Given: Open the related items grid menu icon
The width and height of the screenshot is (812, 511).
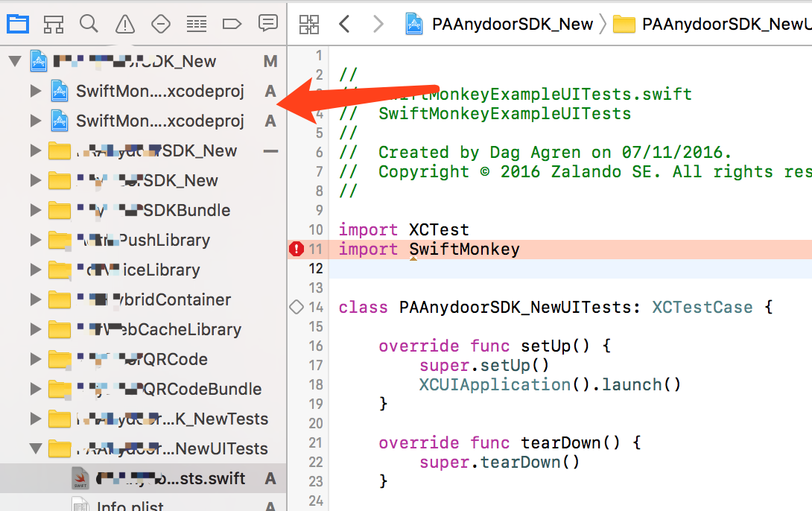Looking at the screenshot, I should click(x=309, y=24).
